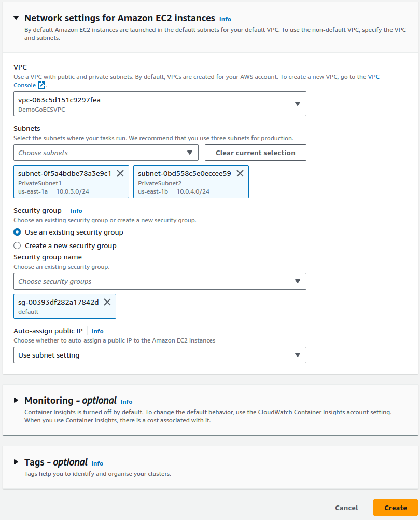Click the external link icon beside VPC Console
420x520 pixels.
[41, 85]
